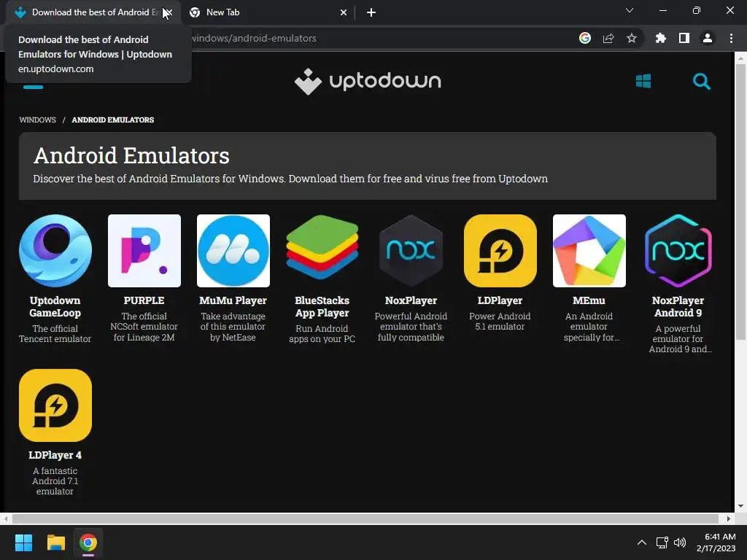The width and height of the screenshot is (747, 560).
Task: Open the Chrome Extensions puzzle icon
Action: pyautogui.click(x=661, y=38)
